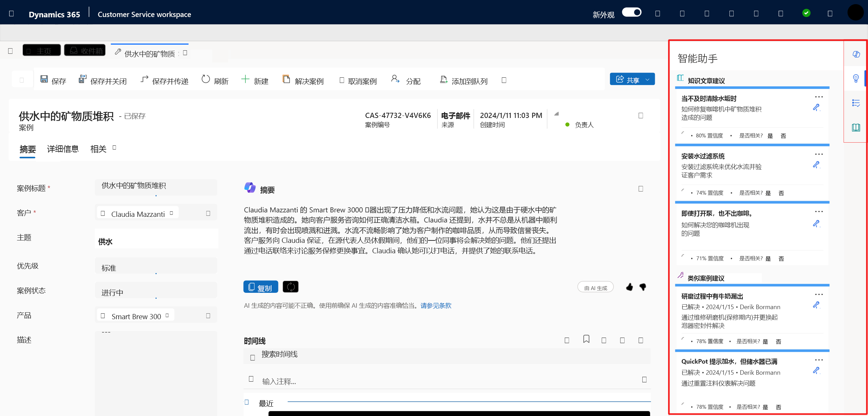
Task: Link the 研磨过程中有牛奶漏出 case
Action: 817,305
